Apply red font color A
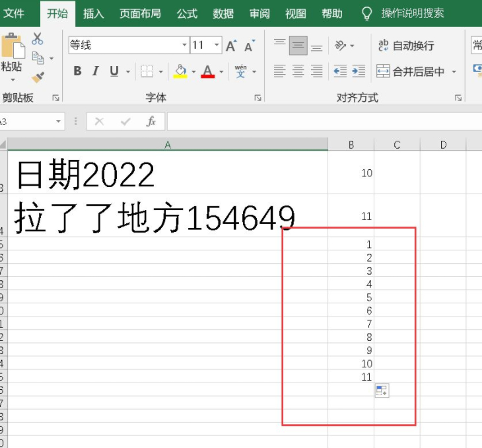Viewport: 482px width, 448px height. coord(208,71)
